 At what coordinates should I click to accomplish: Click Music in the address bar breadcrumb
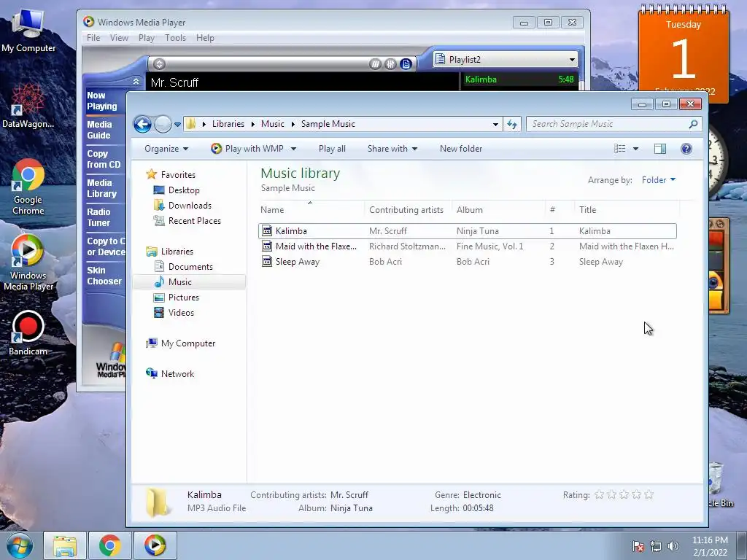(x=273, y=124)
